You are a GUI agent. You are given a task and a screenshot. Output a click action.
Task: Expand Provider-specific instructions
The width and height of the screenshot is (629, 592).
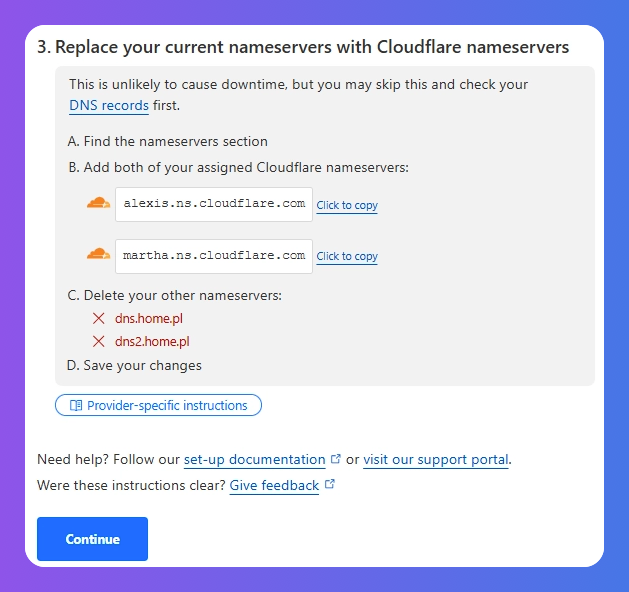158,405
